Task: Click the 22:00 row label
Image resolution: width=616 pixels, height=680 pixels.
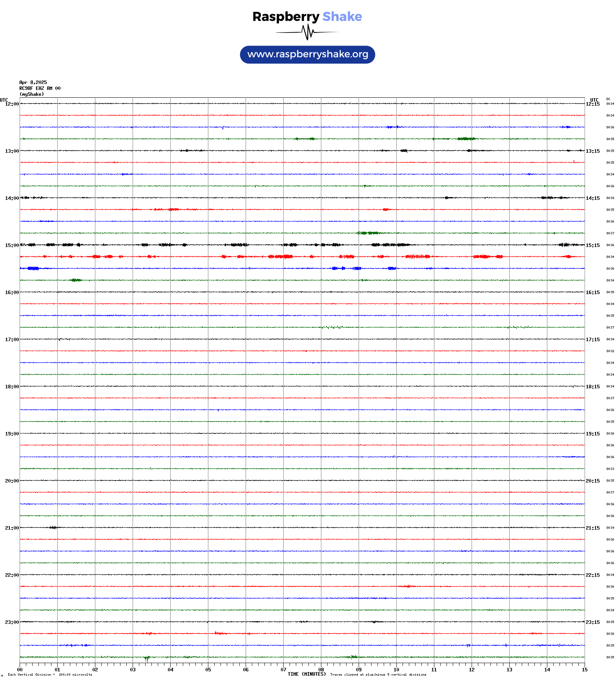Action: (12, 575)
